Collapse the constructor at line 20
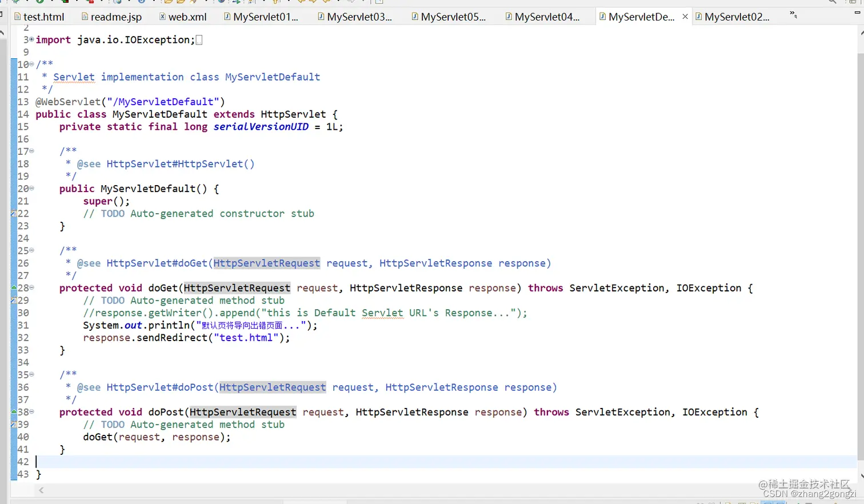 [x=31, y=188]
